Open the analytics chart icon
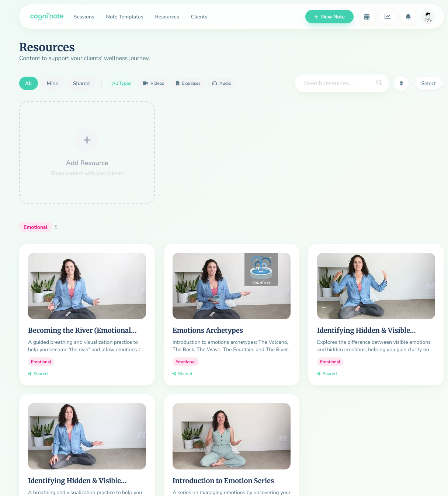This screenshot has height=496, width=448. point(387,17)
